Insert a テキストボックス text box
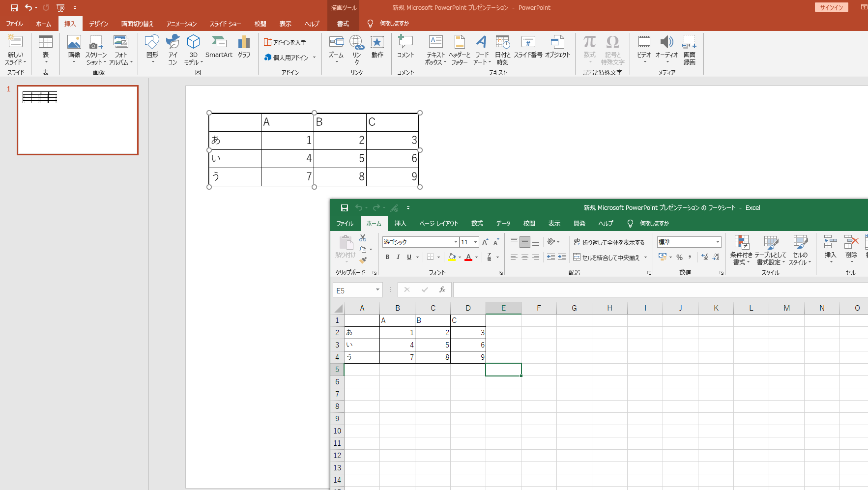The height and width of the screenshot is (490, 868). 435,50
